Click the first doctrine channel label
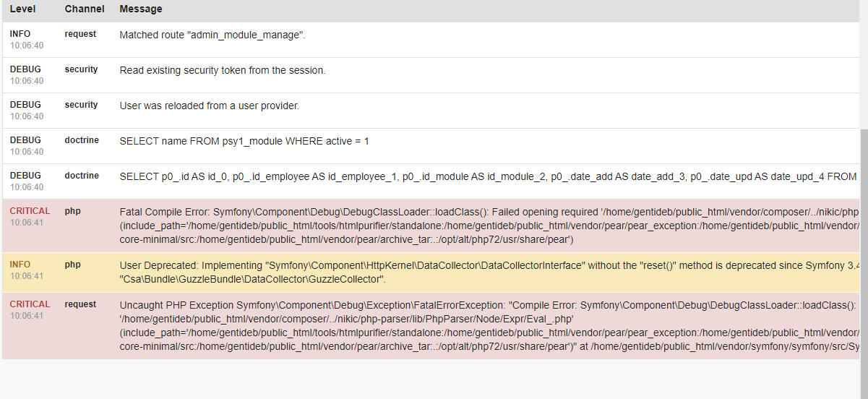 click(82, 140)
